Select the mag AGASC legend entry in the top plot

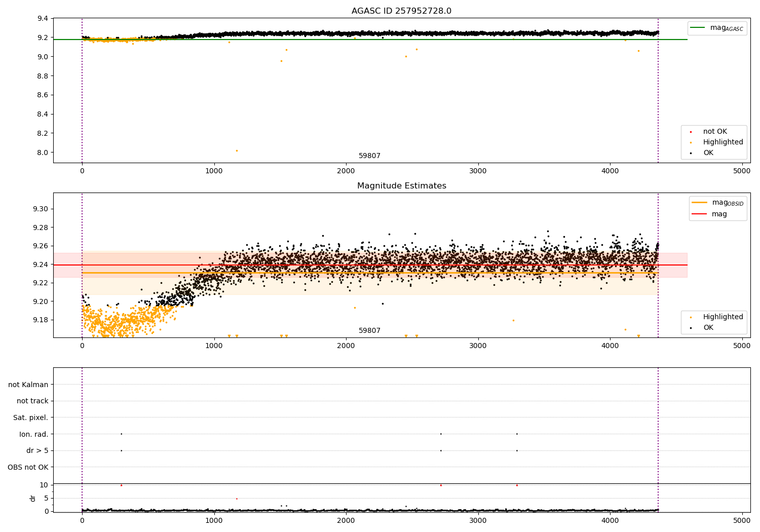click(727, 28)
